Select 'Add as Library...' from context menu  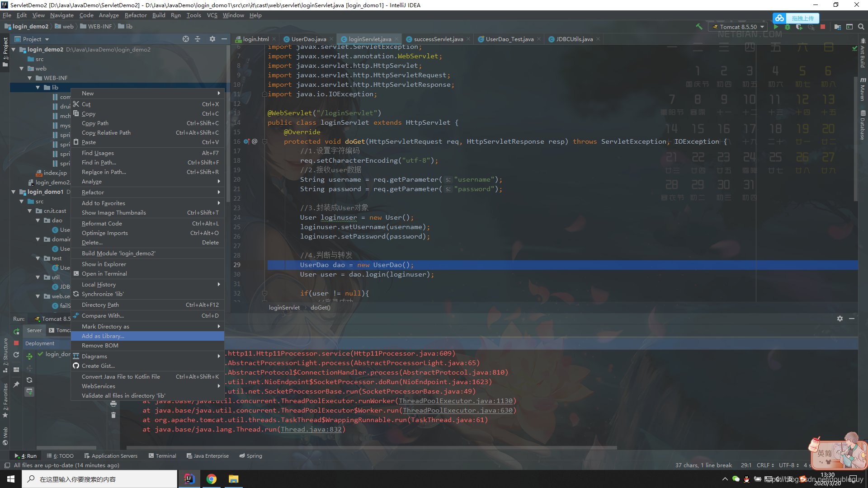[103, 336]
